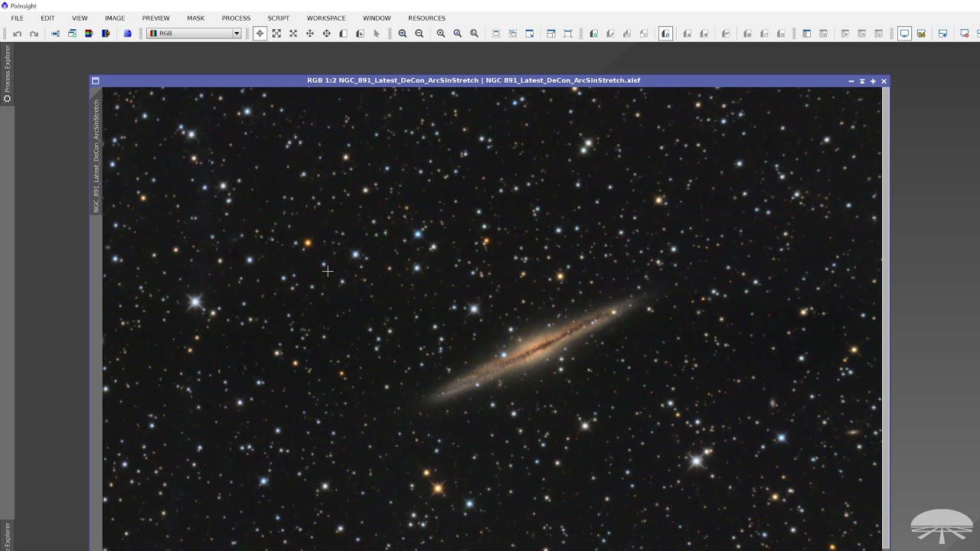Open the IMAGE menu
This screenshot has height=551, width=980.
point(115,18)
